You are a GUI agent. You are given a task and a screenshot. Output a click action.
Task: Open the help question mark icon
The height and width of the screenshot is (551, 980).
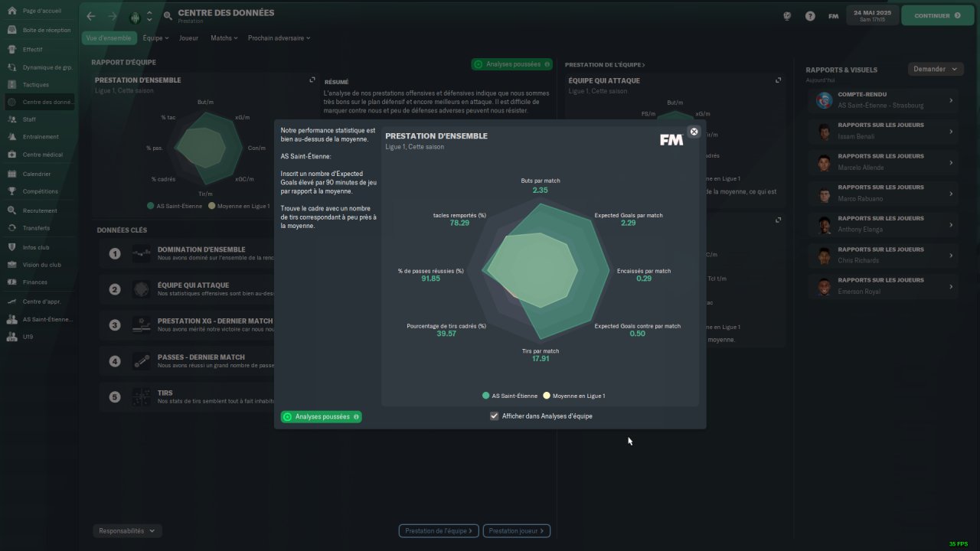click(x=810, y=16)
